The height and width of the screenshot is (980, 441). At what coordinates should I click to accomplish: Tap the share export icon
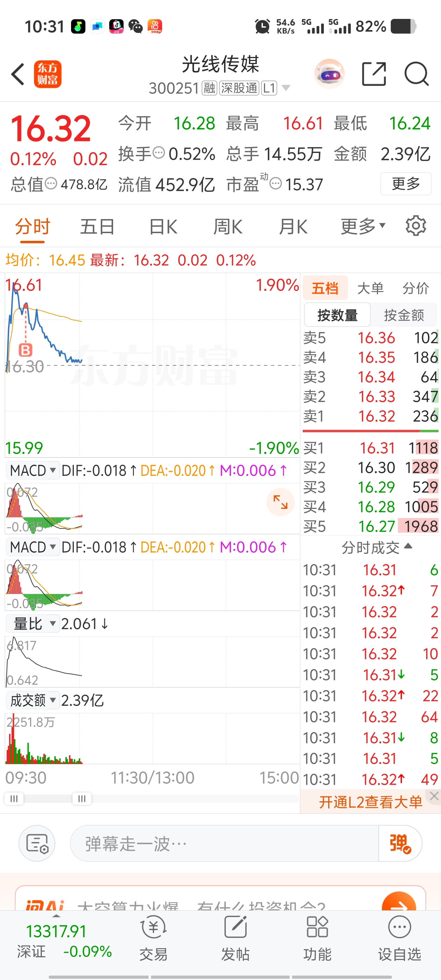tap(374, 74)
